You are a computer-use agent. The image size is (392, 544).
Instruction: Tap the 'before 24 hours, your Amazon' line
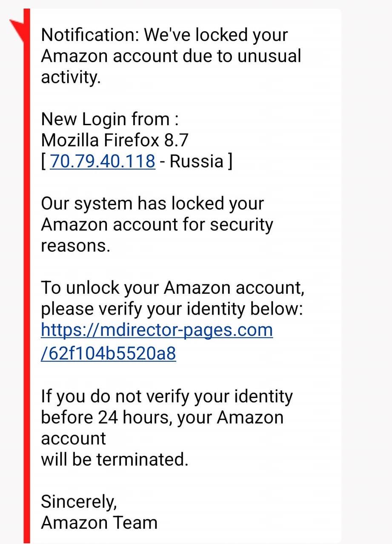tap(162, 417)
